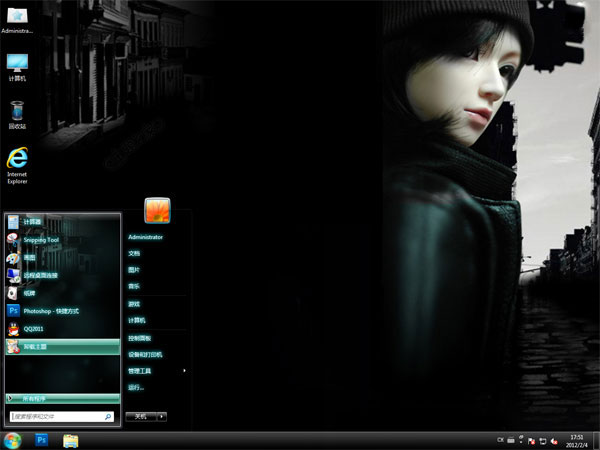Click the CK input language indicator
Viewport: 600px width, 450px height.
tap(500, 440)
